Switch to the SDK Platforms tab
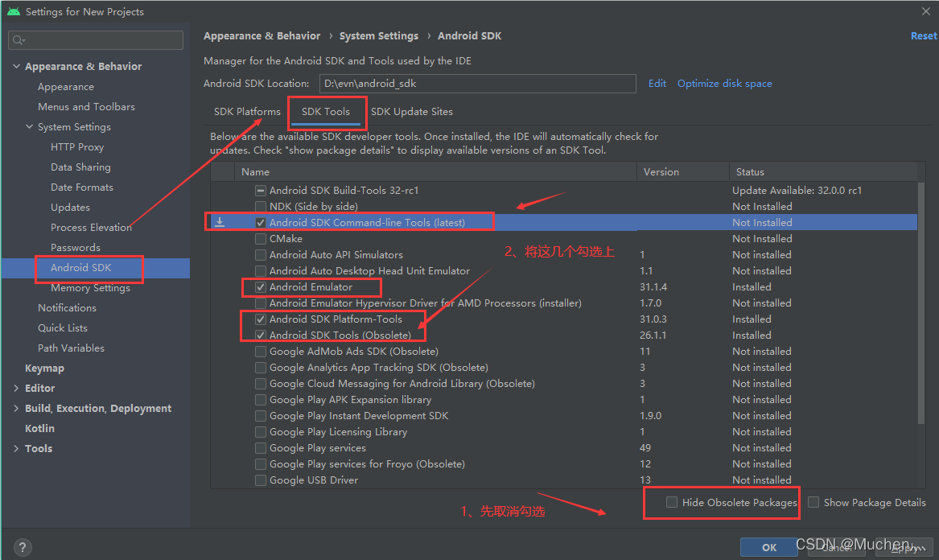Screen dimensions: 939x560 coord(247,111)
